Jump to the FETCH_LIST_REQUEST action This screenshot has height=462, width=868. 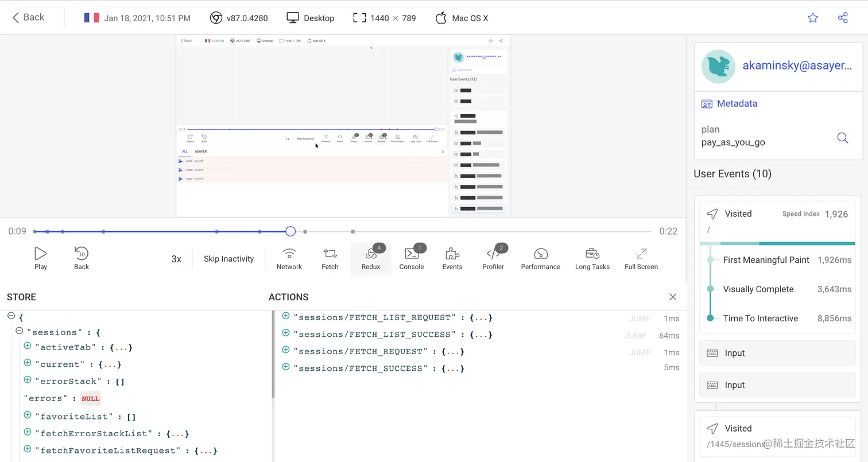pyautogui.click(x=640, y=319)
